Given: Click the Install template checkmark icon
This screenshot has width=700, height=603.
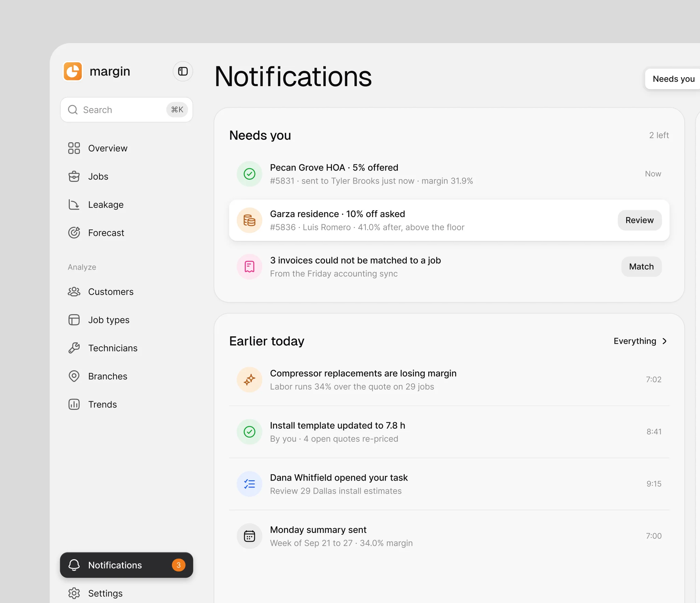Looking at the screenshot, I should [250, 432].
